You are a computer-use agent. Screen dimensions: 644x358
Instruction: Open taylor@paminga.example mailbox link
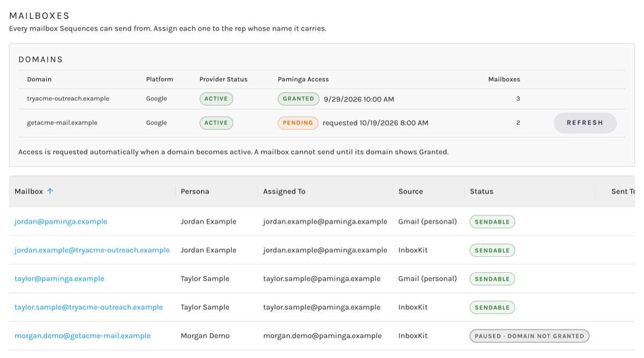pyautogui.click(x=59, y=279)
